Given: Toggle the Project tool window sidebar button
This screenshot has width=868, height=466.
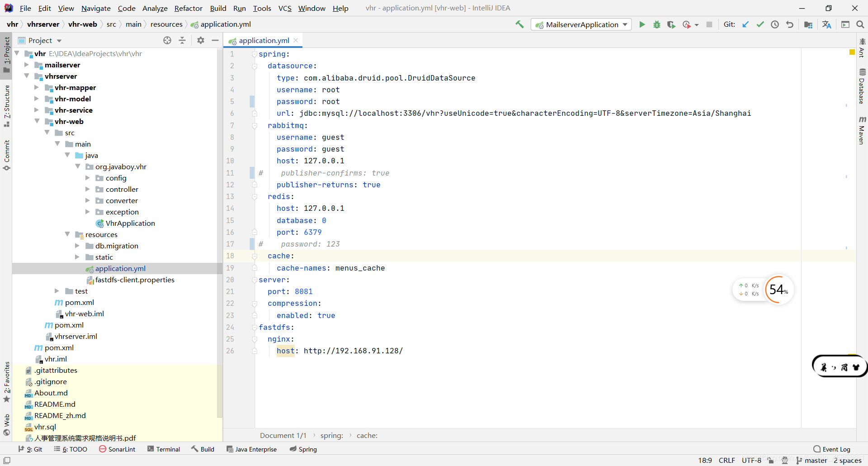Looking at the screenshot, I should tap(6, 54).
